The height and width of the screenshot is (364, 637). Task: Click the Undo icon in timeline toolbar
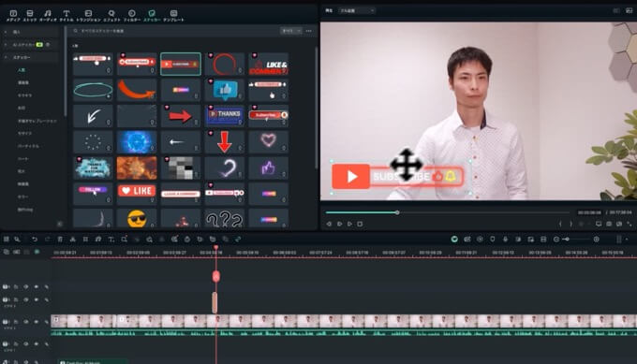point(35,240)
